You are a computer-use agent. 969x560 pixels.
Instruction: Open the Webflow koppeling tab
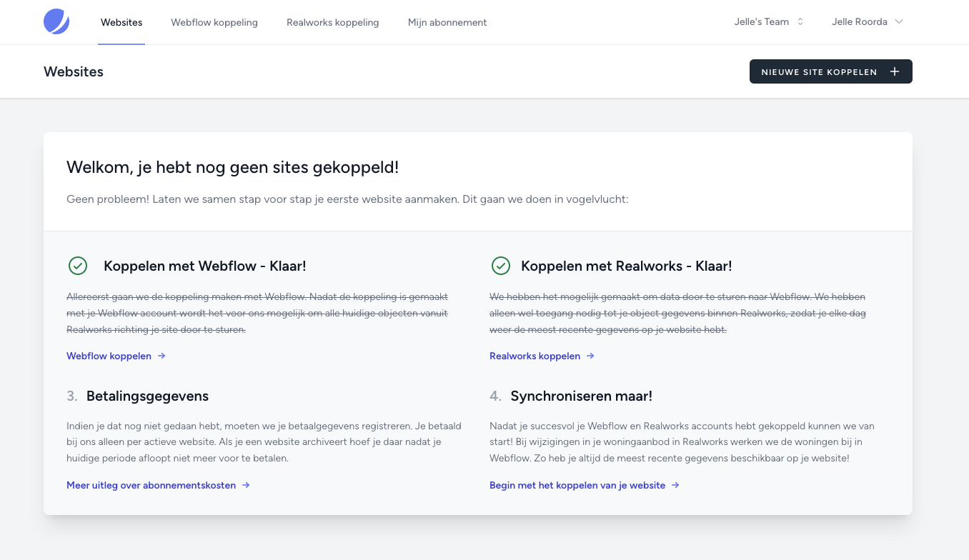[214, 22]
